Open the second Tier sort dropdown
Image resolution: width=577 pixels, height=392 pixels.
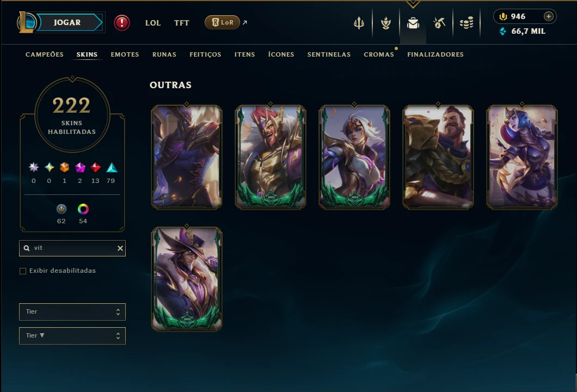(x=72, y=336)
